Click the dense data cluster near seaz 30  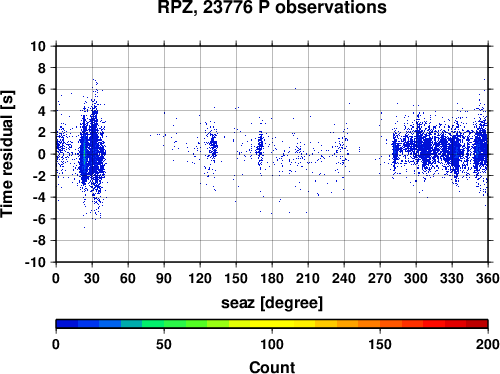[x=92, y=150]
